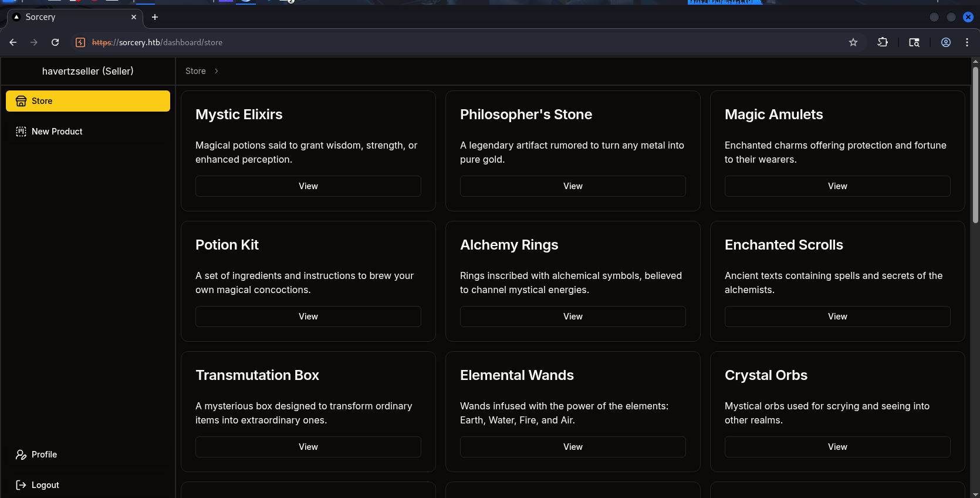Click the Logout arrow icon
The width and height of the screenshot is (980, 498).
(21, 485)
